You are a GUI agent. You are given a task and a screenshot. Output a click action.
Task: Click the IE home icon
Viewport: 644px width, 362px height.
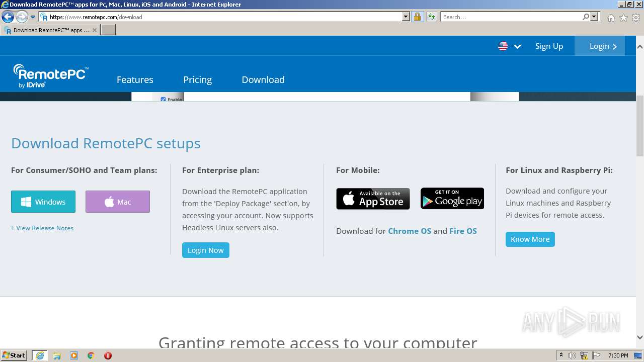[611, 18]
